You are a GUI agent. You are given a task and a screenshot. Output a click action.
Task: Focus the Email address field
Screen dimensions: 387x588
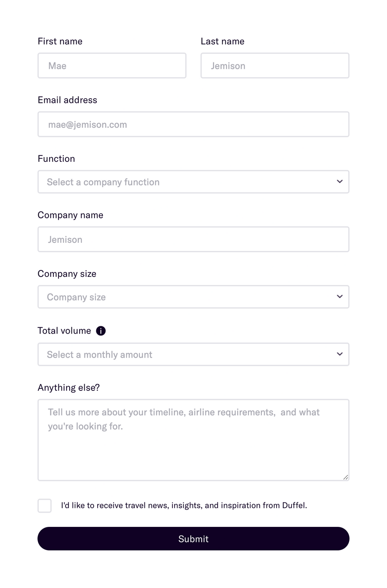pyautogui.click(x=193, y=124)
